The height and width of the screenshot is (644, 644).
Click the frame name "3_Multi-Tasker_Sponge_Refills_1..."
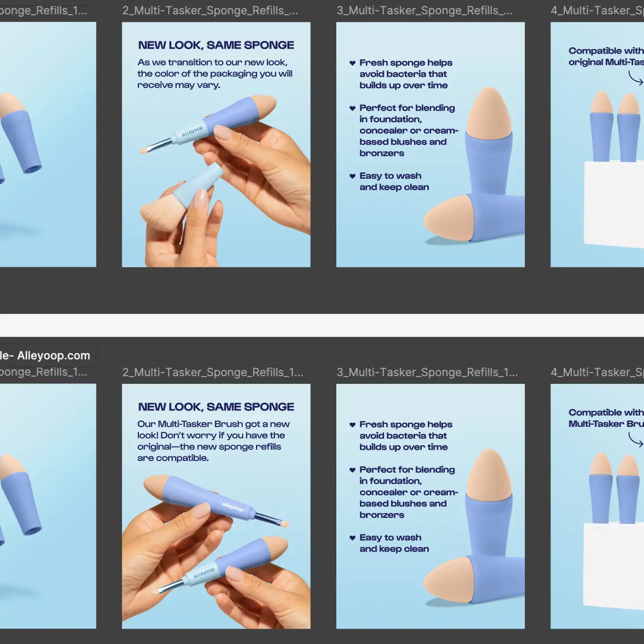tap(427, 373)
